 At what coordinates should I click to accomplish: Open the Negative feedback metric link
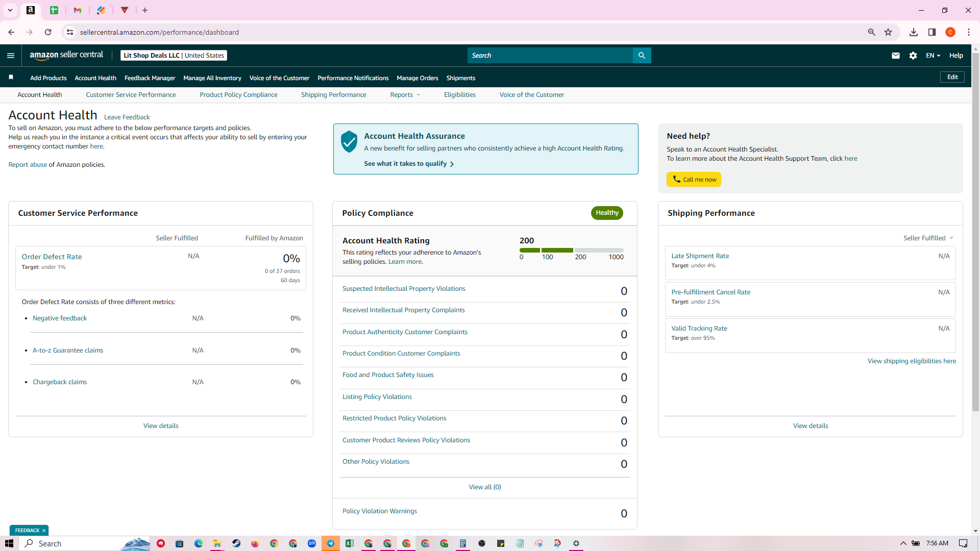(x=60, y=318)
